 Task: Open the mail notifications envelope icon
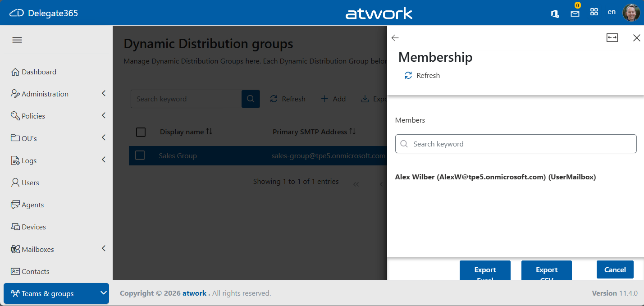575,14
